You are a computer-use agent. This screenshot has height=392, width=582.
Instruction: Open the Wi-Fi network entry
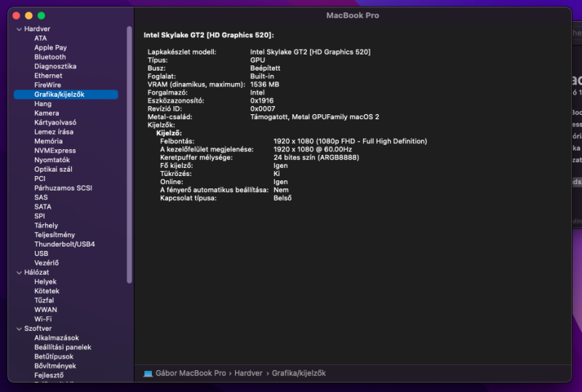point(43,319)
